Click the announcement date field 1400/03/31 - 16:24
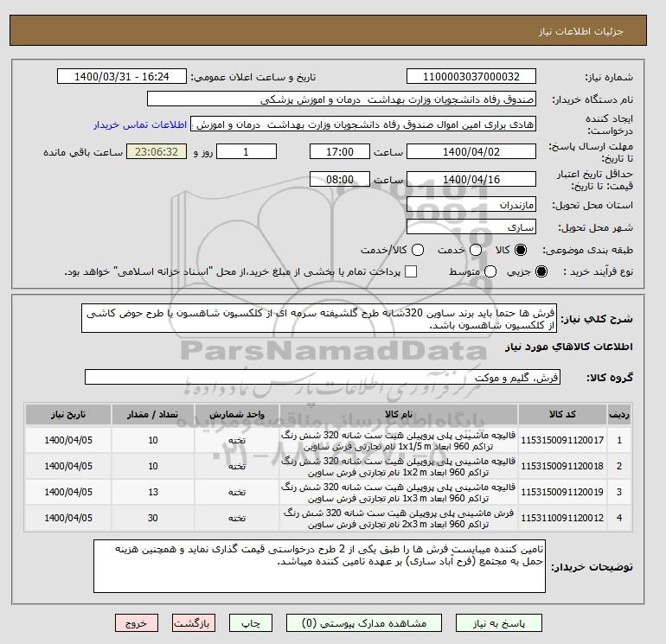Screen dimensions: 666x644 [122, 76]
